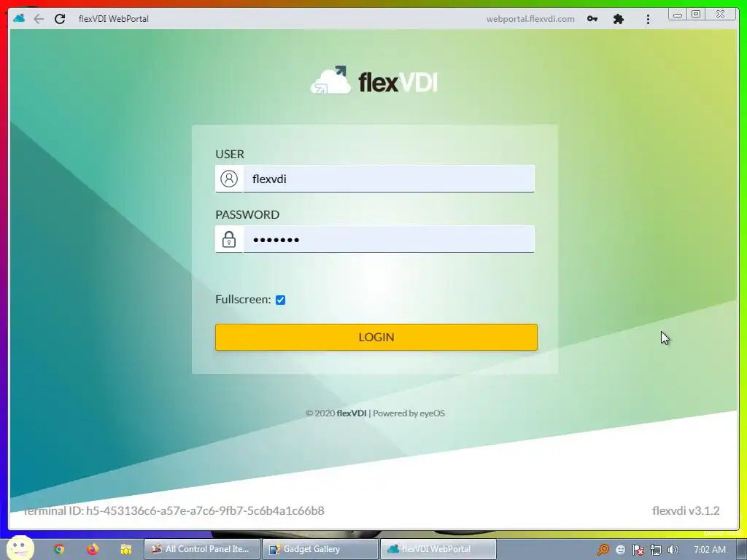Click the 'Powered by eyeOS' text
The width and height of the screenshot is (747, 560).
coord(409,413)
